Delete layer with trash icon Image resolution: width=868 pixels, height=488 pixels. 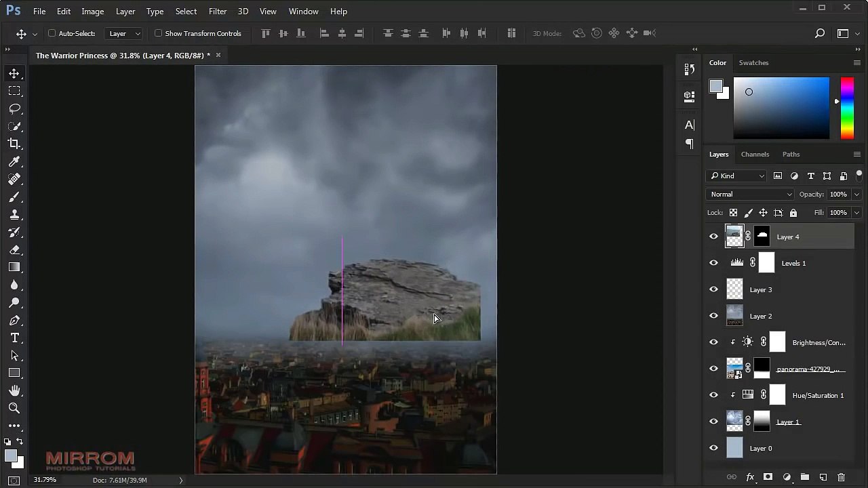842,477
